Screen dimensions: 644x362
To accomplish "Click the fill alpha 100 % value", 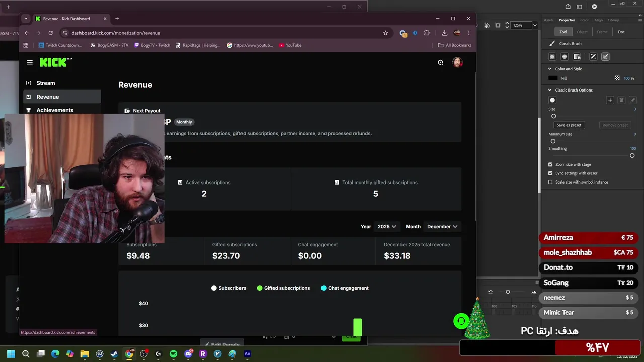I will (629, 78).
